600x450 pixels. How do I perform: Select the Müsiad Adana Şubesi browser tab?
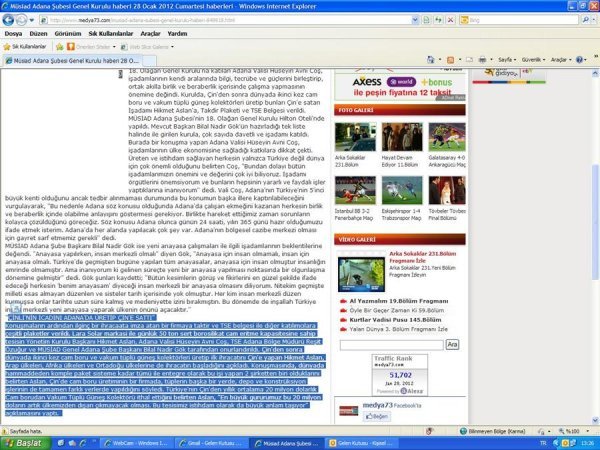(72, 60)
